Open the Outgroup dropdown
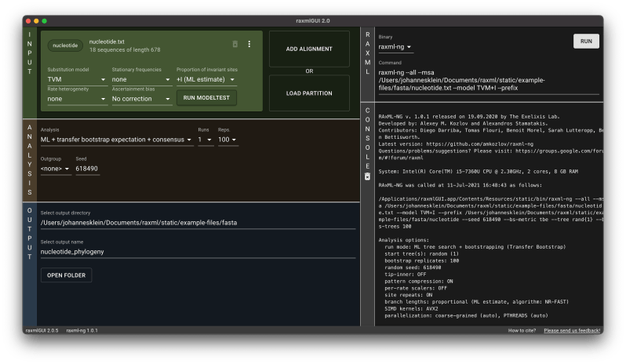The image size is (626, 364). pyautogui.click(x=55, y=169)
